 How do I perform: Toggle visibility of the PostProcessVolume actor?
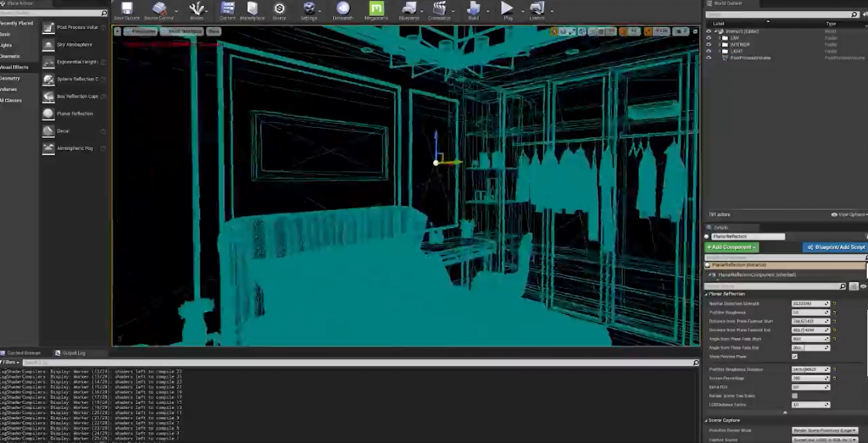pyautogui.click(x=709, y=58)
